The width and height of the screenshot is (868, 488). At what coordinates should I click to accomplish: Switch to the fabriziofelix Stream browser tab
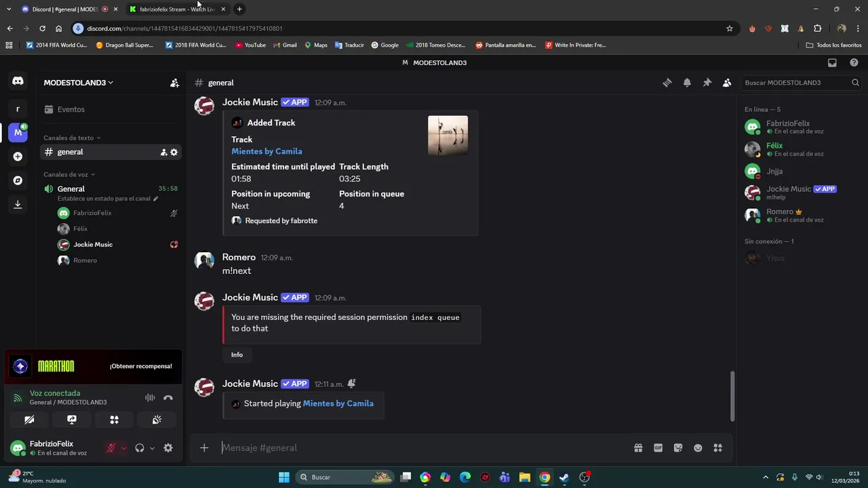coord(178,9)
